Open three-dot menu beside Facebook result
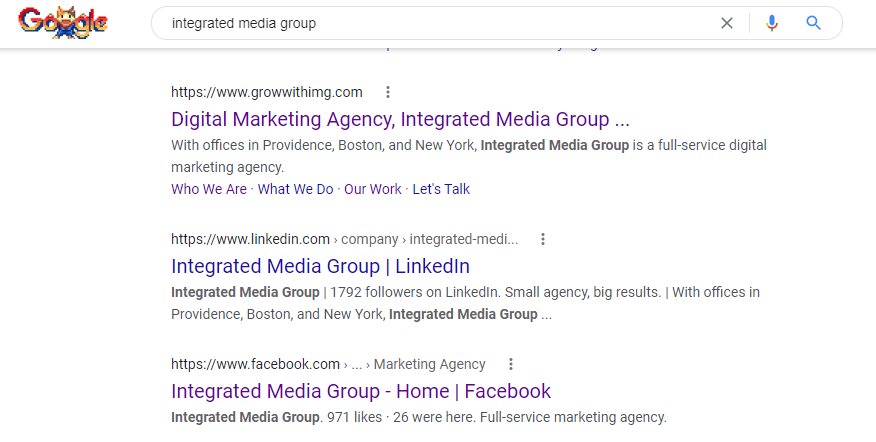 point(510,364)
